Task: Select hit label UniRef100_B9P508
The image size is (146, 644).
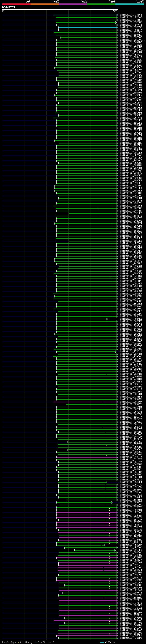Action: [131, 588]
